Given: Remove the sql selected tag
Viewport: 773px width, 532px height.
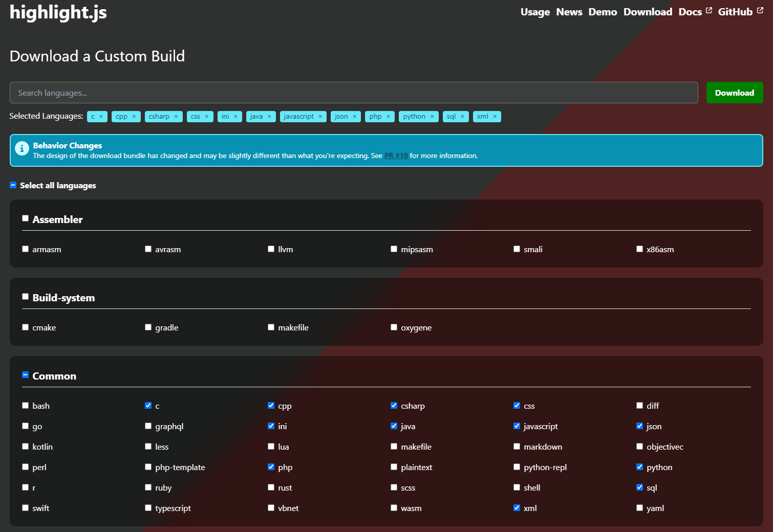Looking at the screenshot, I should point(462,117).
